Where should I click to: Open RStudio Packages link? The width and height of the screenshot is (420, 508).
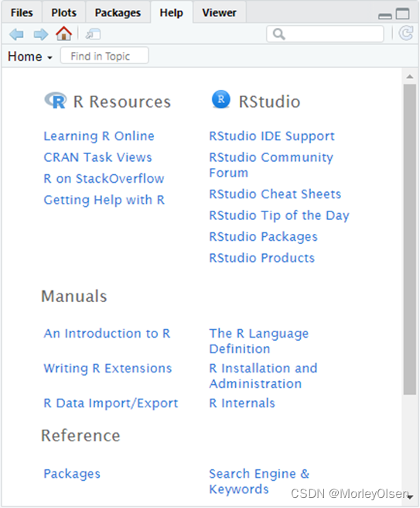263,237
